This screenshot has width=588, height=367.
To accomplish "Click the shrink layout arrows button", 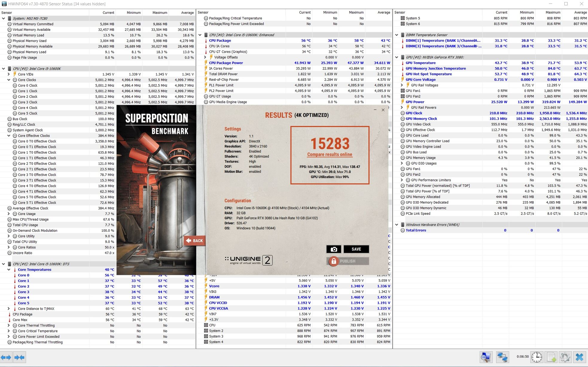I will click(19, 357).
